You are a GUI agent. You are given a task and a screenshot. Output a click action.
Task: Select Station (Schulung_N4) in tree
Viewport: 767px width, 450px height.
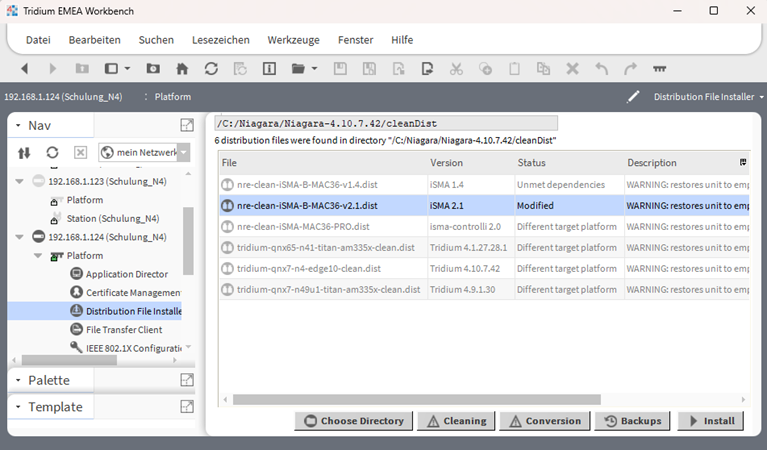[113, 219]
